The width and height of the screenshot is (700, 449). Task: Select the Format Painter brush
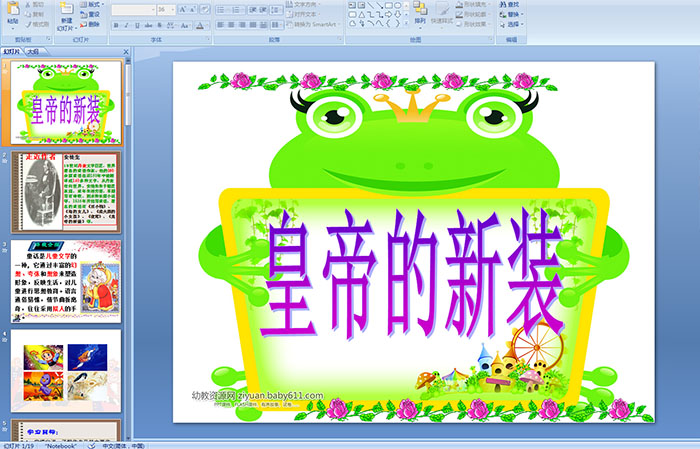coord(37,25)
